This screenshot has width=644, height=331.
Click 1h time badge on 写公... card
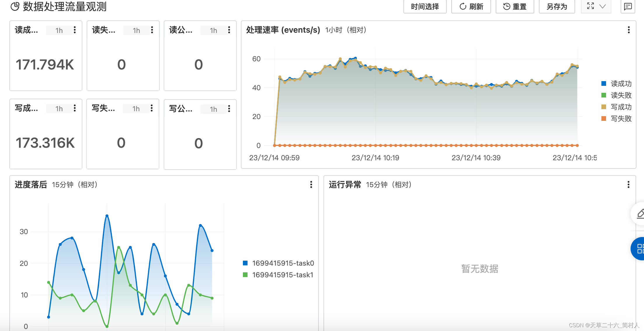coord(213,109)
